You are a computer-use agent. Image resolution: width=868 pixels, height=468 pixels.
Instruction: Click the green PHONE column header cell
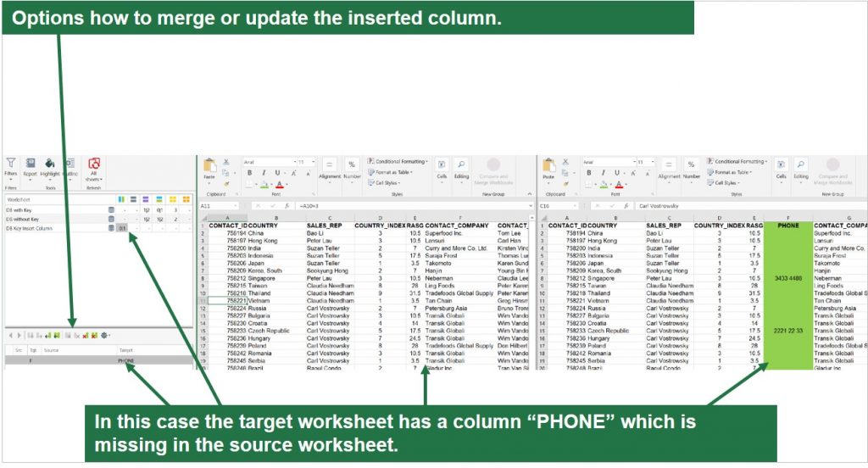pyautogui.click(x=787, y=226)
